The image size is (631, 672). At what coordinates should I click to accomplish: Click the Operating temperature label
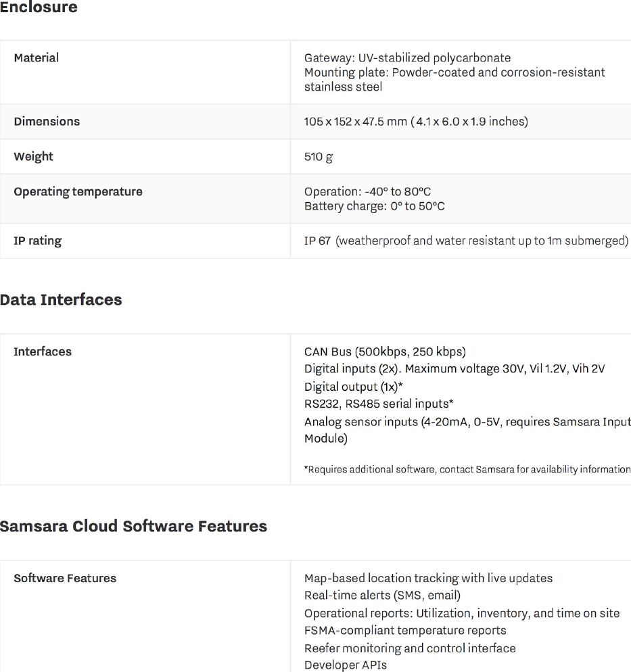point(78,192)
